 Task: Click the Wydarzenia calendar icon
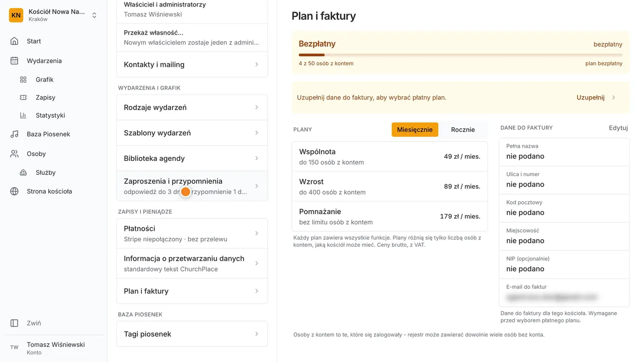[15, 61]
